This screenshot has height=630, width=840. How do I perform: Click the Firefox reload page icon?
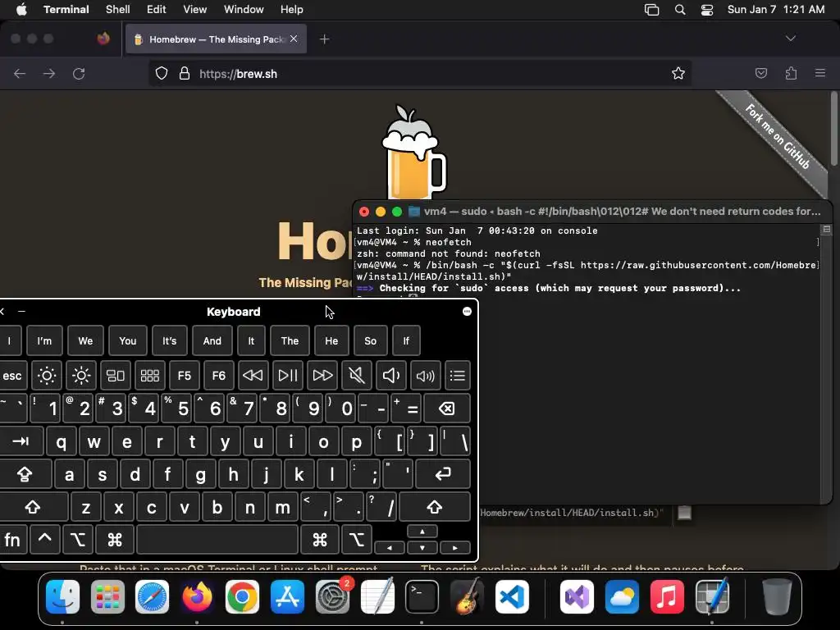pos(79,73)
